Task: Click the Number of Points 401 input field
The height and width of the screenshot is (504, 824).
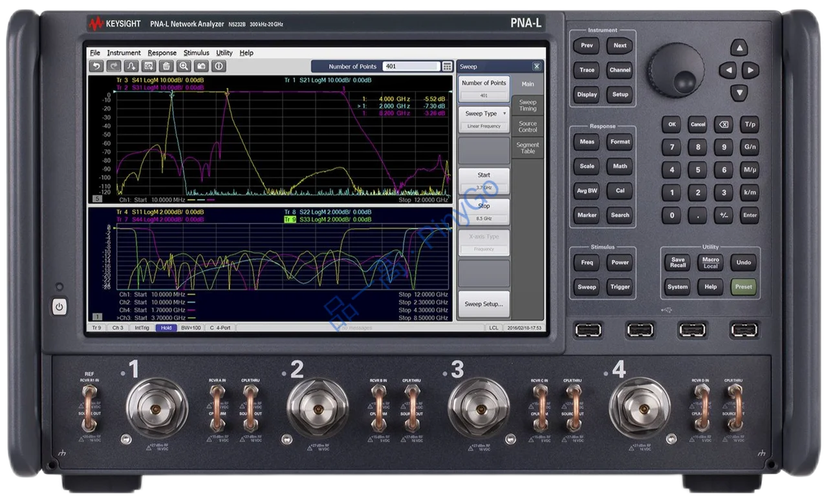Action: click(x=411, y=67)
